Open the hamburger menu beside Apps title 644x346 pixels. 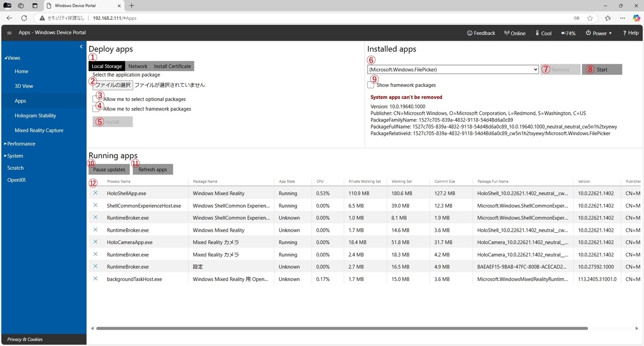click(x=9, y=33)
